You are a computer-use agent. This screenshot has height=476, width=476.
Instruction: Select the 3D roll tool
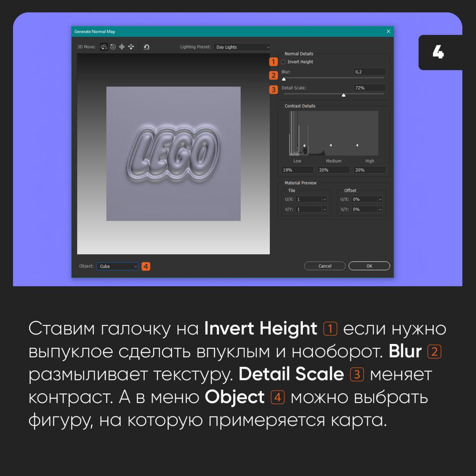click(113, 47)
